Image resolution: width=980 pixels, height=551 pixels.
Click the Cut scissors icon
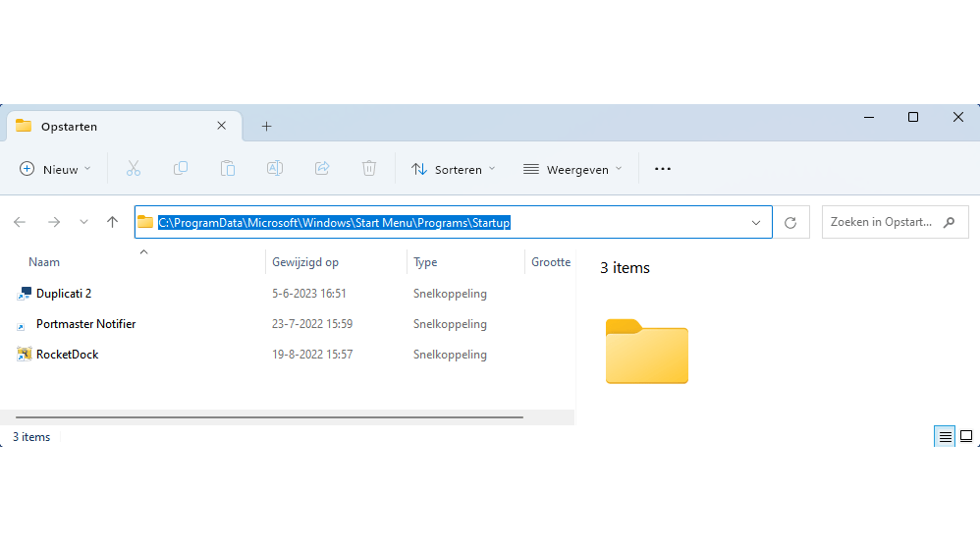[x=134, y=169]
